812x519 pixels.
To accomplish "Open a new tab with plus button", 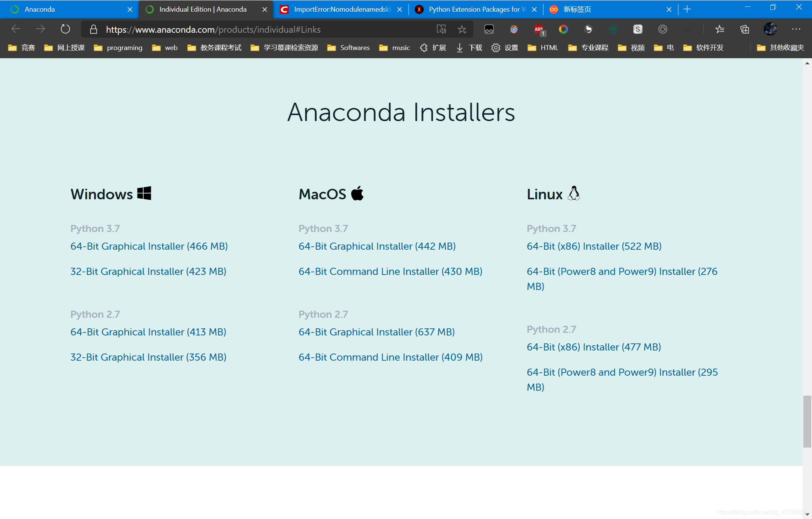I will (687, 9).
